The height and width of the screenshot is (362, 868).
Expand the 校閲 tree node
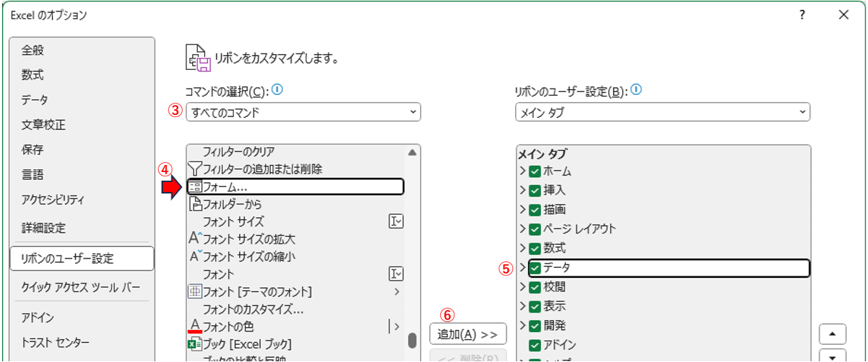tap(523, 287)
